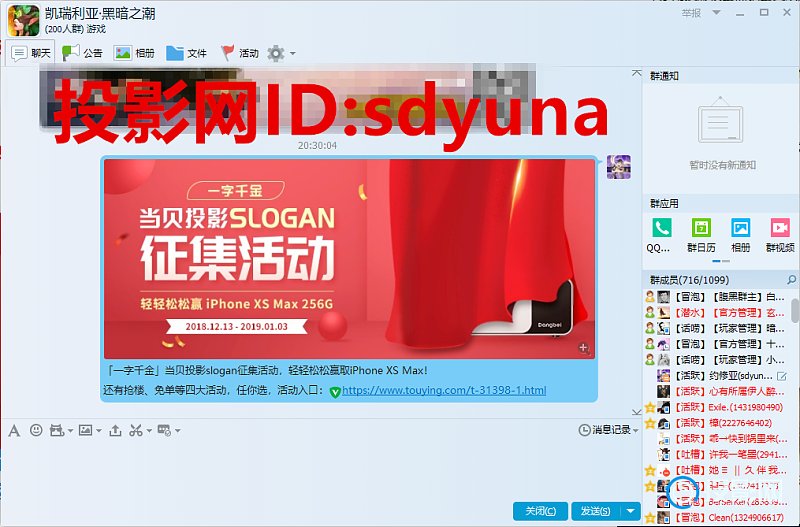Collapse the chat area with top chevron
Viewport: 800px width, 527px height.
click(636, 73)
